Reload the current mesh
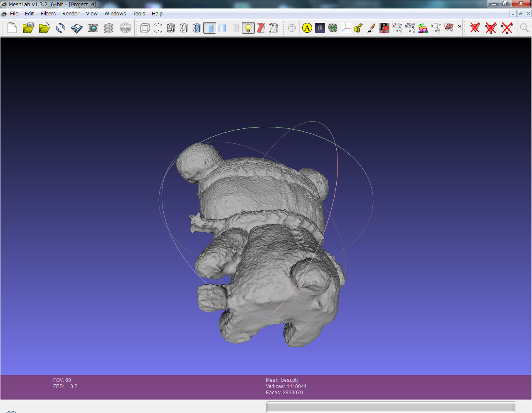The height and width of the screenshot is (413, 532). tap(61, 28)
